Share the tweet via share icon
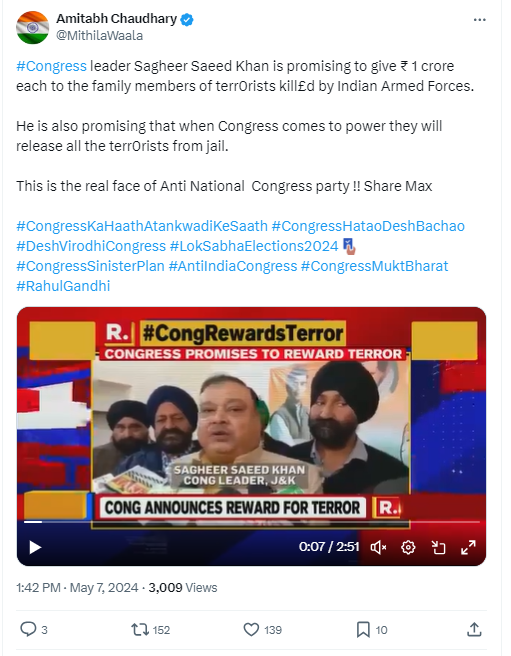The height and width of the screenshot is (656, 511). pos(474,629)
